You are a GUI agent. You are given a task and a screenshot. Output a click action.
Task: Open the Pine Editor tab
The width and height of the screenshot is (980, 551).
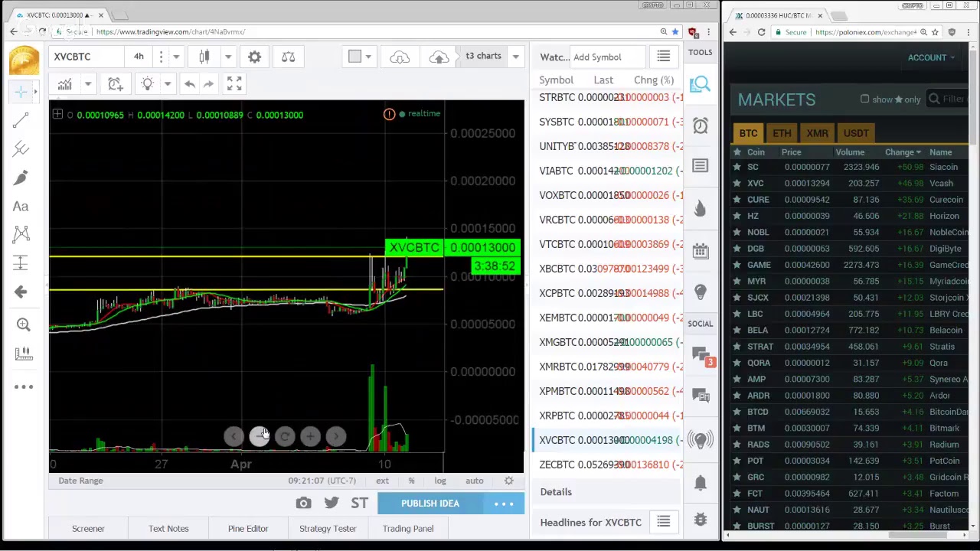[248, 528]
